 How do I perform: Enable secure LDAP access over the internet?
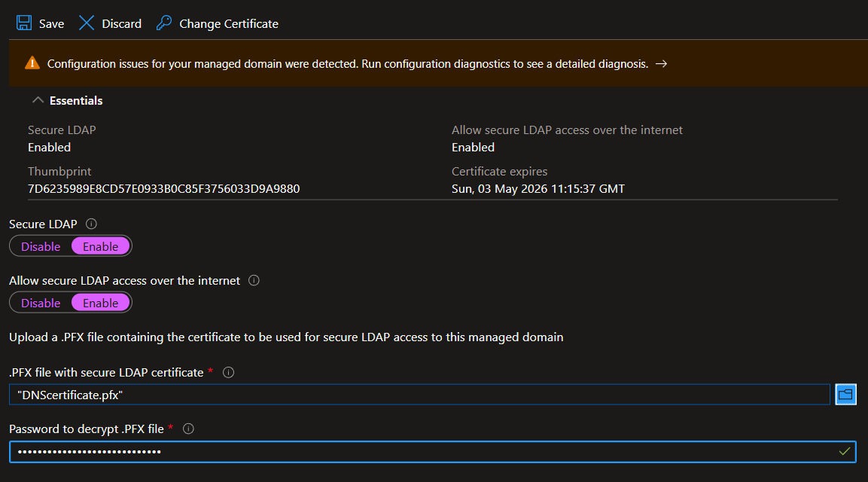coord(100,303)
